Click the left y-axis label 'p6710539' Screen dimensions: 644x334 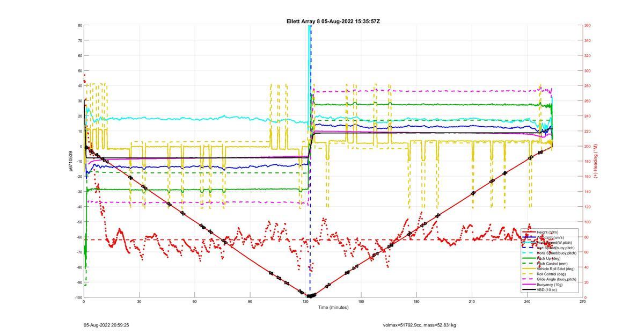[x=70, y=161]
